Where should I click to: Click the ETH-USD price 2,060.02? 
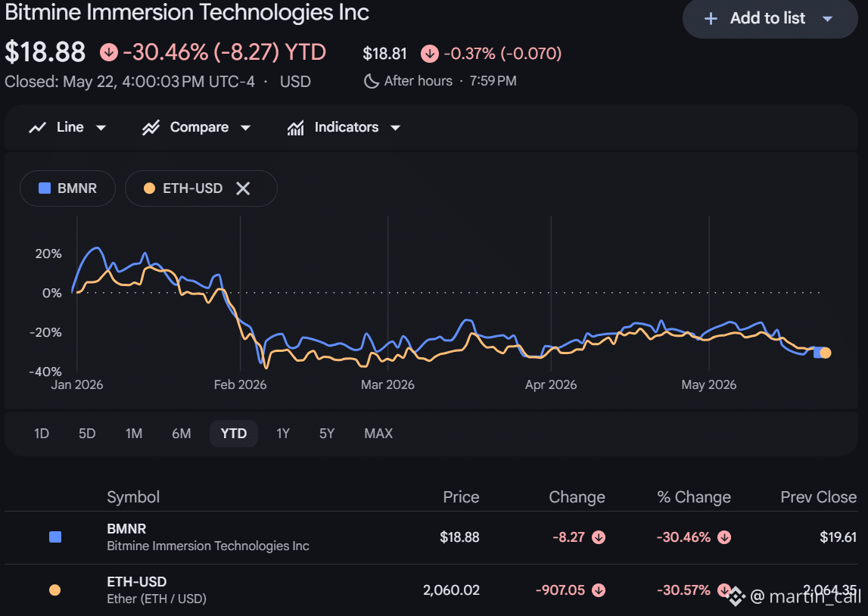click(451, 590)
